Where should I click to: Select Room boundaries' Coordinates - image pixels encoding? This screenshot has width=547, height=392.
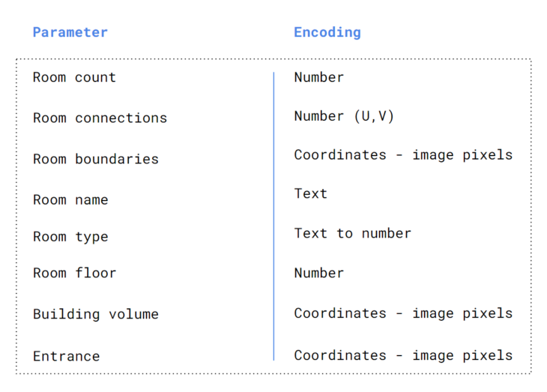point(403,155)
